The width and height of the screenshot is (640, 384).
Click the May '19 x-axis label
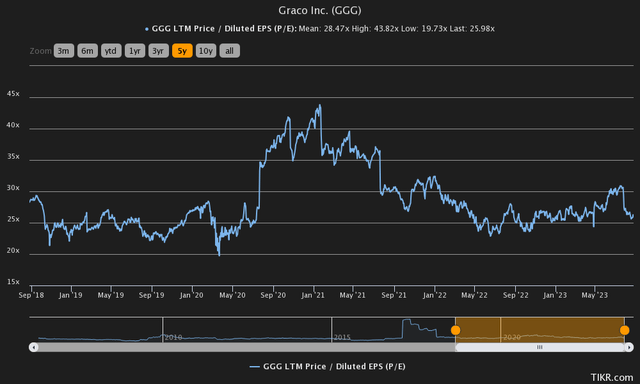click(111, 295)
